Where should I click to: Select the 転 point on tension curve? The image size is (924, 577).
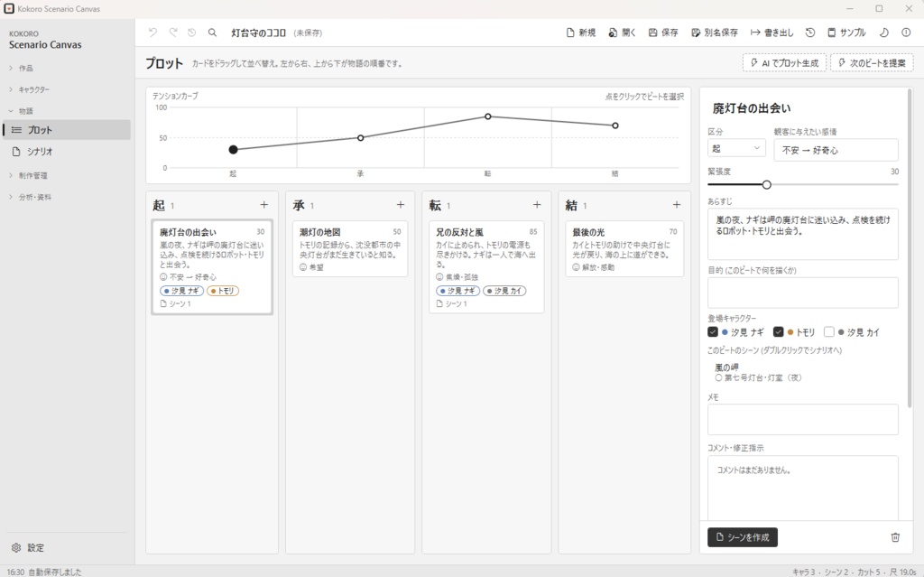coord(488,116)
